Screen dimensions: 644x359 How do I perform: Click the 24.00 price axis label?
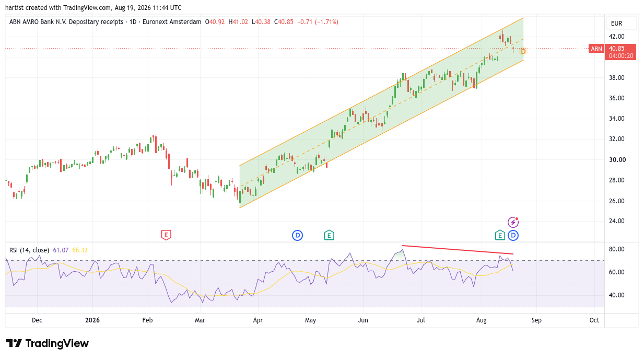tap(616, 221)
